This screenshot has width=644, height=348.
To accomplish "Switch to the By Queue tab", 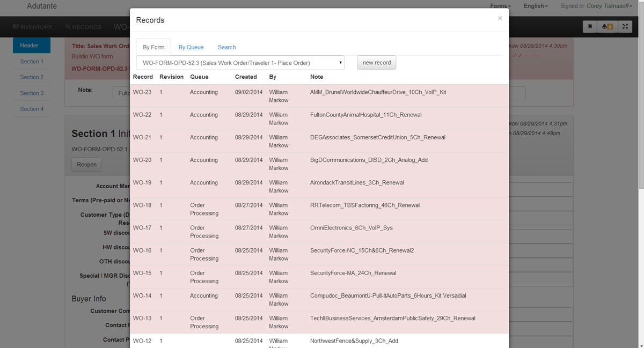I will pyautogui.click(x=191, y=47).
